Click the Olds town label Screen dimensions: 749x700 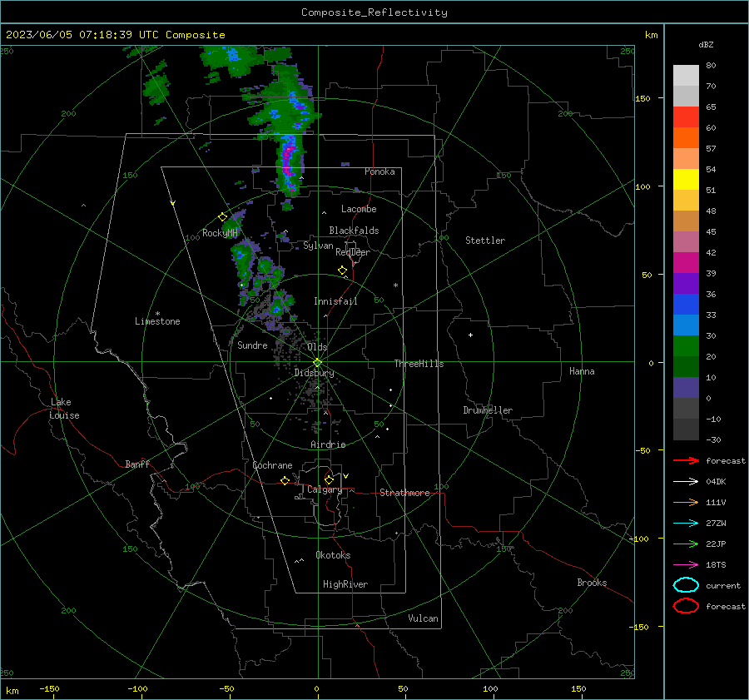[317, 347]
